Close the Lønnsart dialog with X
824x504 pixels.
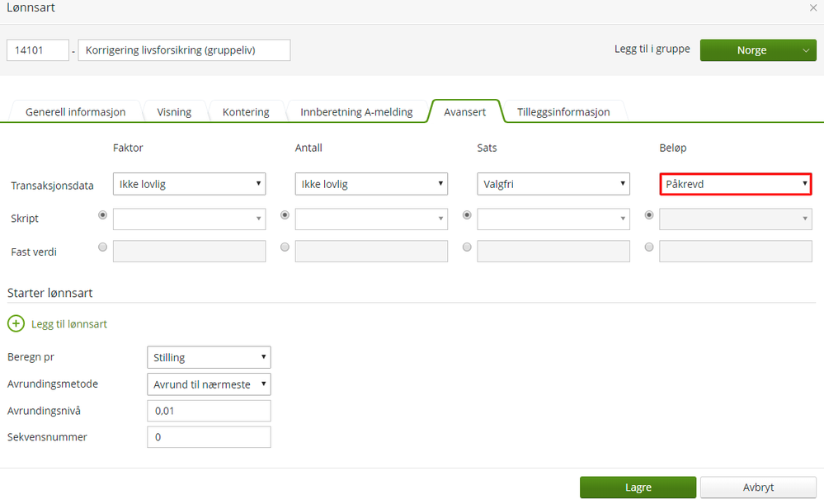click(x=813, y=7)
